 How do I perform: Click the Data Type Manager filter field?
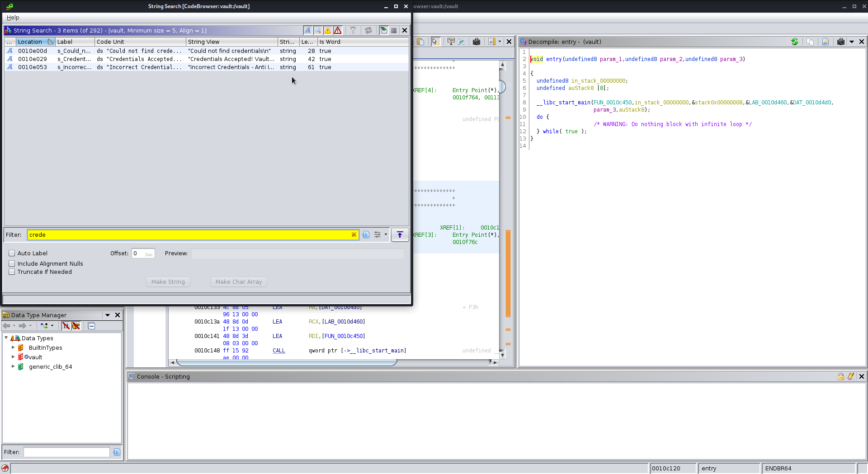(66, 452)
